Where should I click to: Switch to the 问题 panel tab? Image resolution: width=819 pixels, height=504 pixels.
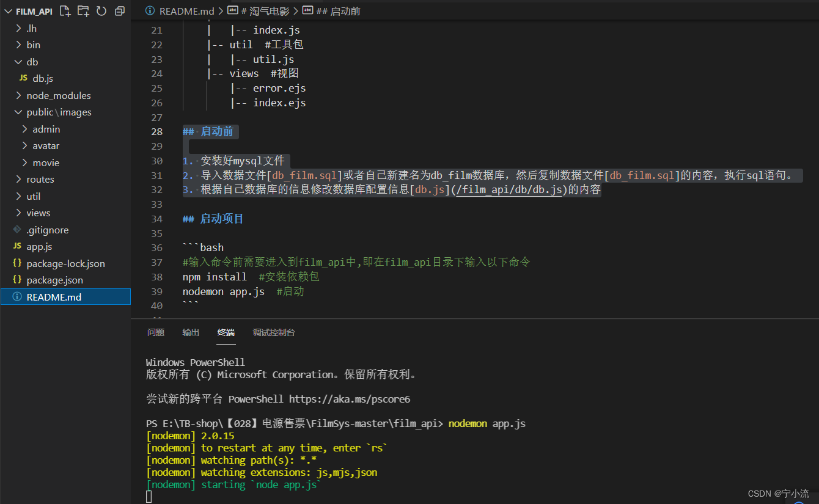click(156, 332)
